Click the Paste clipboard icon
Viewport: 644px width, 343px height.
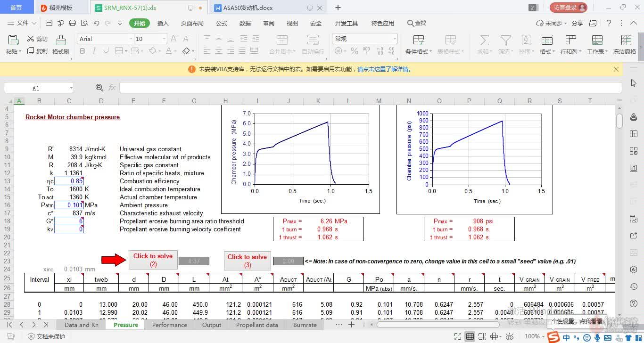click(13, 40)
